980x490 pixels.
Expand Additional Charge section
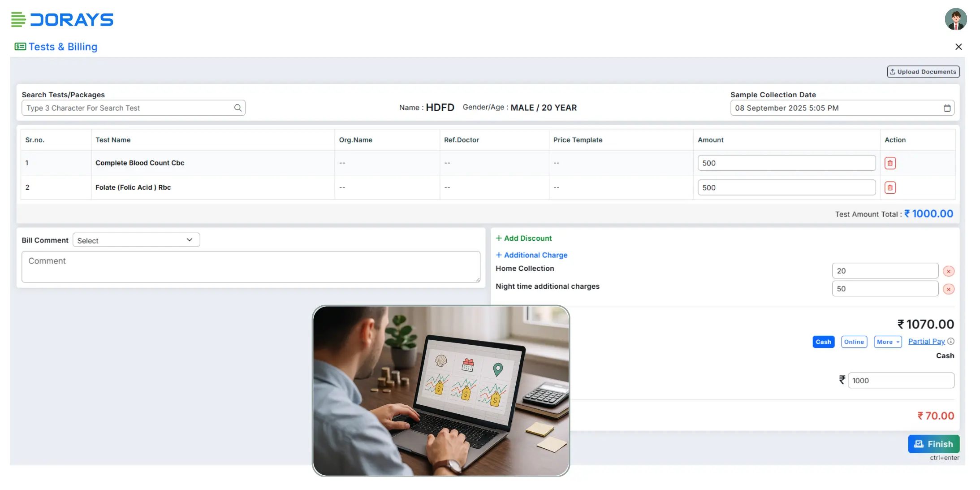(x=531, y=255)
